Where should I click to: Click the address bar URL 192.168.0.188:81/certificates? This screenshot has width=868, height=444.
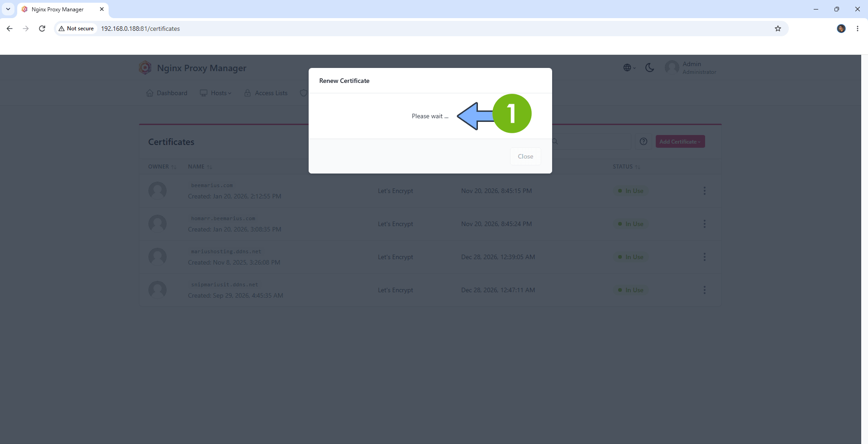(140, 29)
